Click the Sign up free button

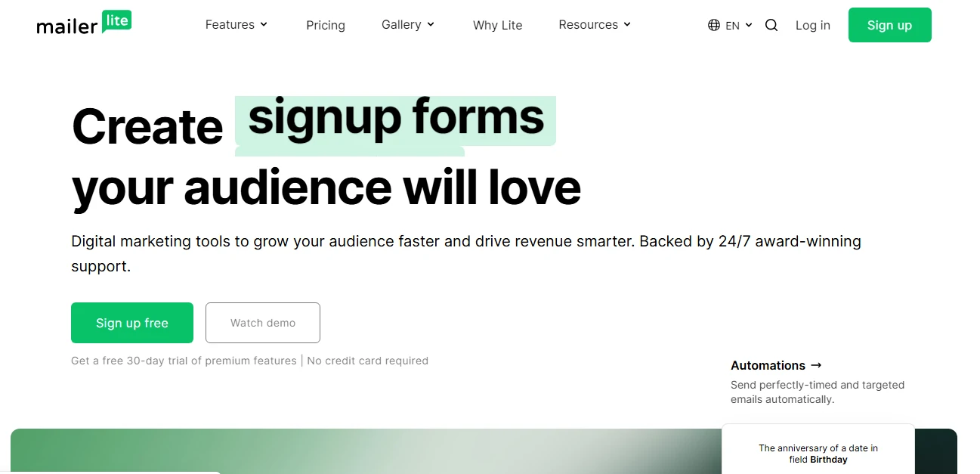point(132,323)
